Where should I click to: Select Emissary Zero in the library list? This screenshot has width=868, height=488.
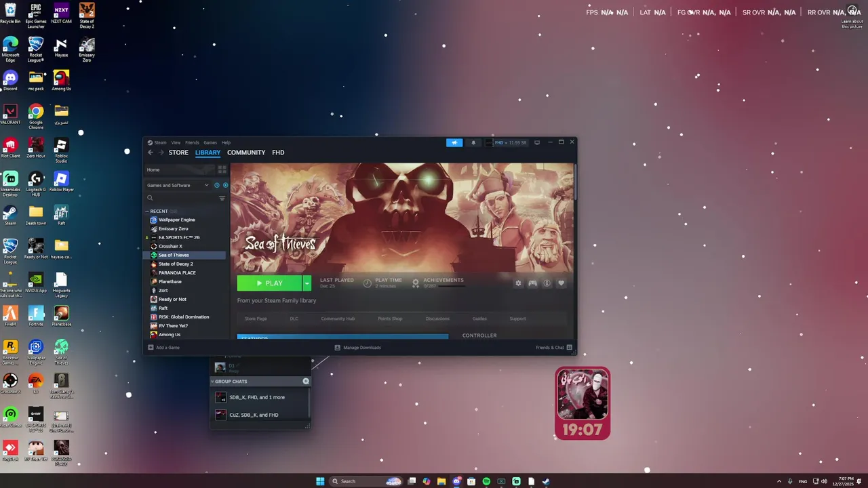(173, 228)
